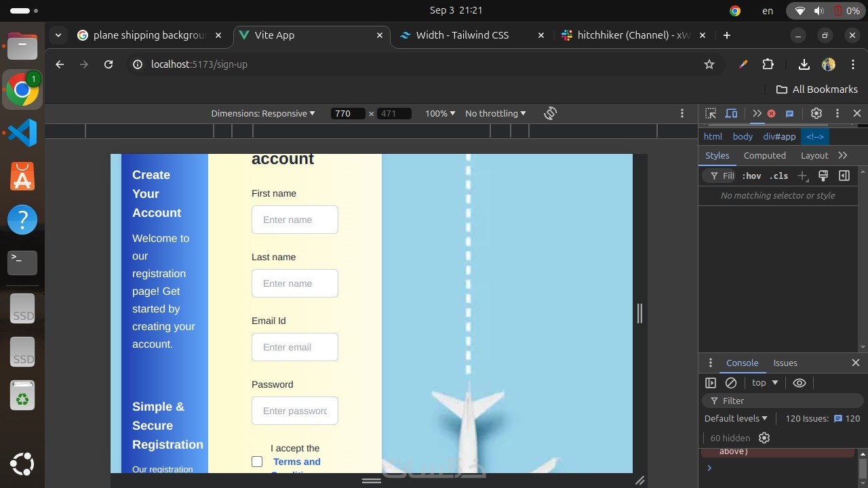Image resolution: width=868 pixels, height=488 pixels.
Task: Show more style pane tabs
Action: click(x=843, y=155)
